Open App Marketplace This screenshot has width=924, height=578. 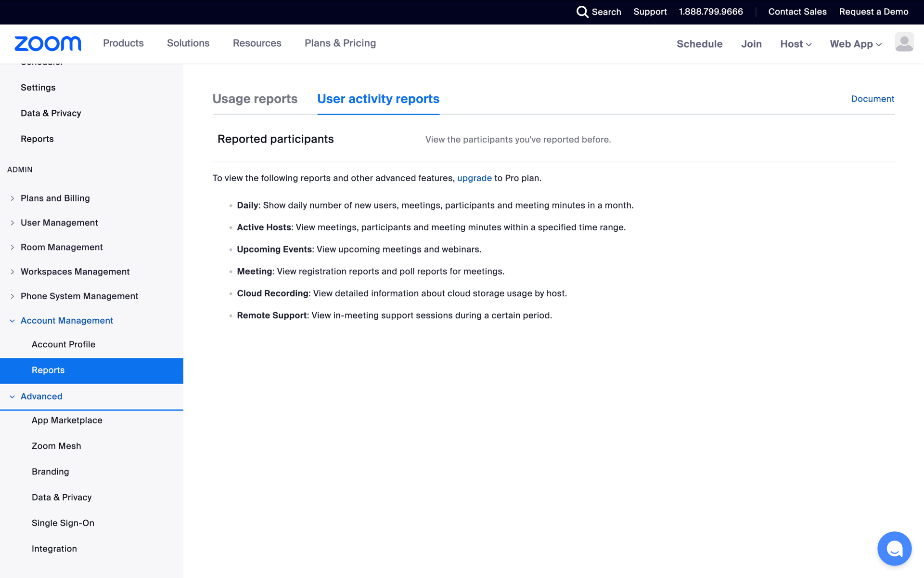click(x=67, y=420)
